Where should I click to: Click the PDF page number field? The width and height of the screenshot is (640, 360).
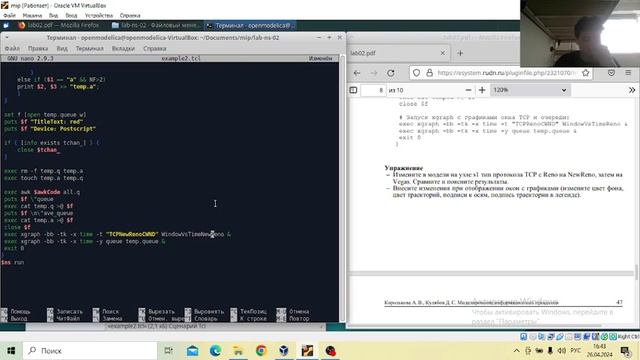pos(373,90)
